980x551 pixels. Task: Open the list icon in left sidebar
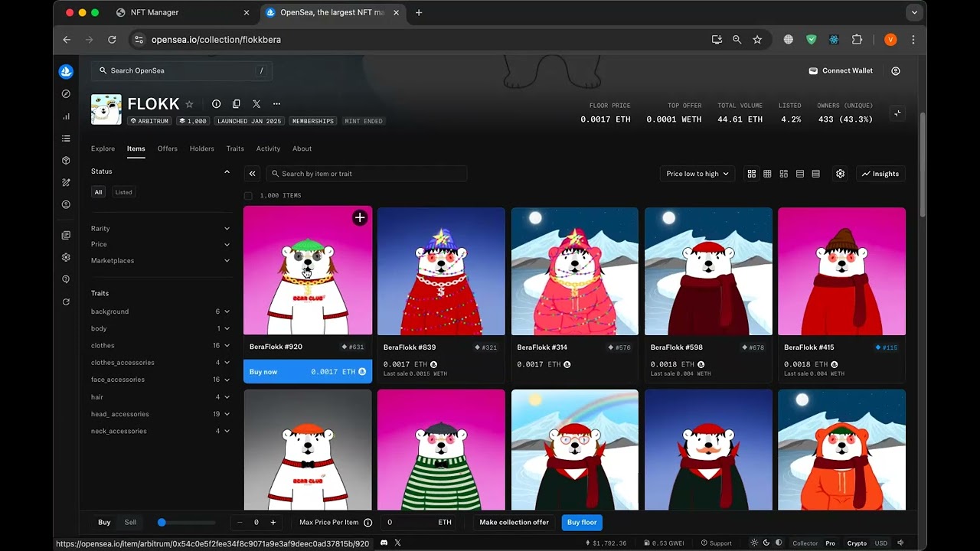point(66,139)
